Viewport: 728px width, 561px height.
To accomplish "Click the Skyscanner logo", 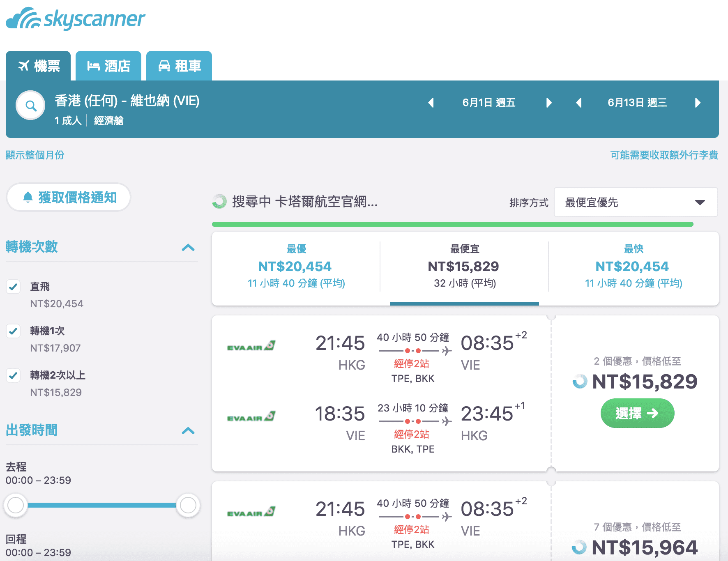I will 76,18.
